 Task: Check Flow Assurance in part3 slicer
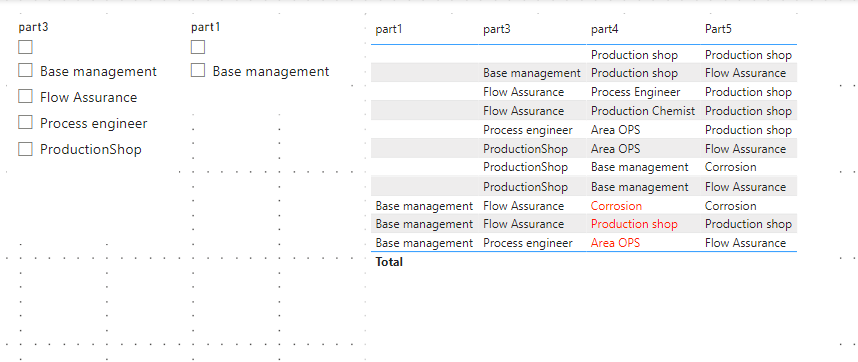pos(25,97)
